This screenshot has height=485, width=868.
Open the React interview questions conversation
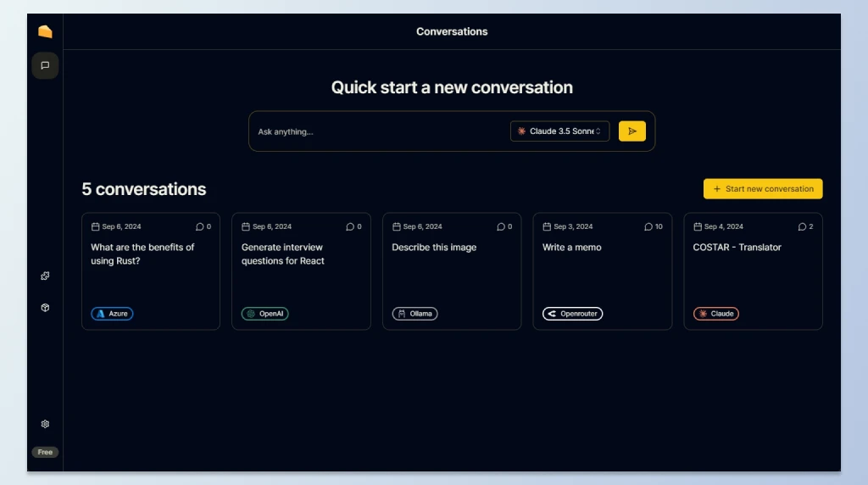(x=301, y=271)
